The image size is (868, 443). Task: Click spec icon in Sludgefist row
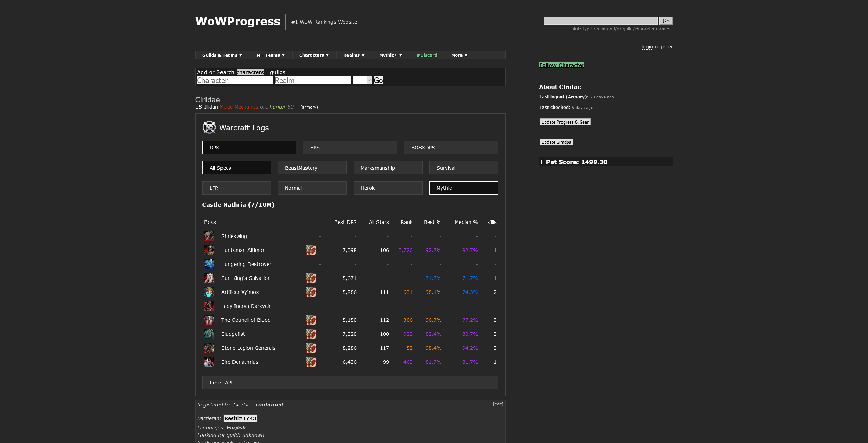click(x=311, y=334)
